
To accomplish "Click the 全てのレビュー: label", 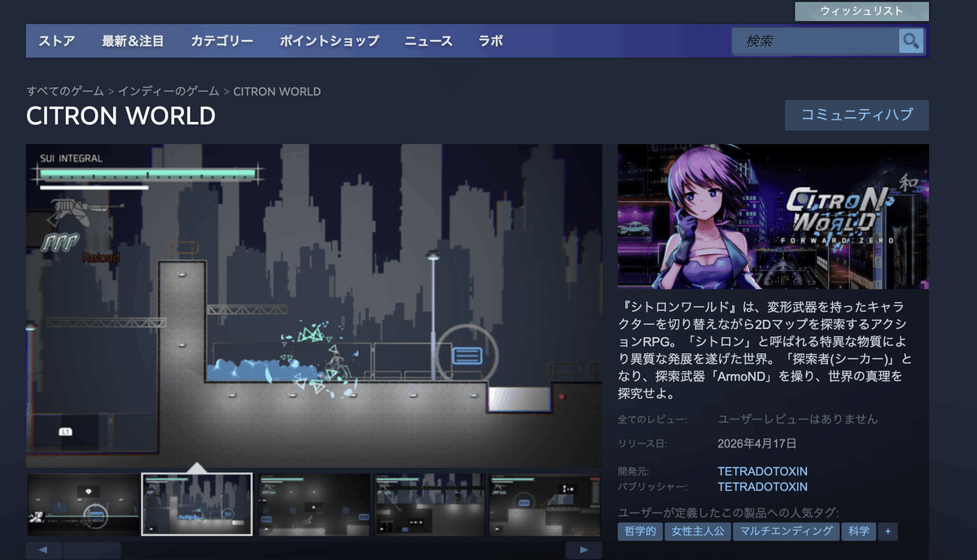I will click(x=652, y=419).
